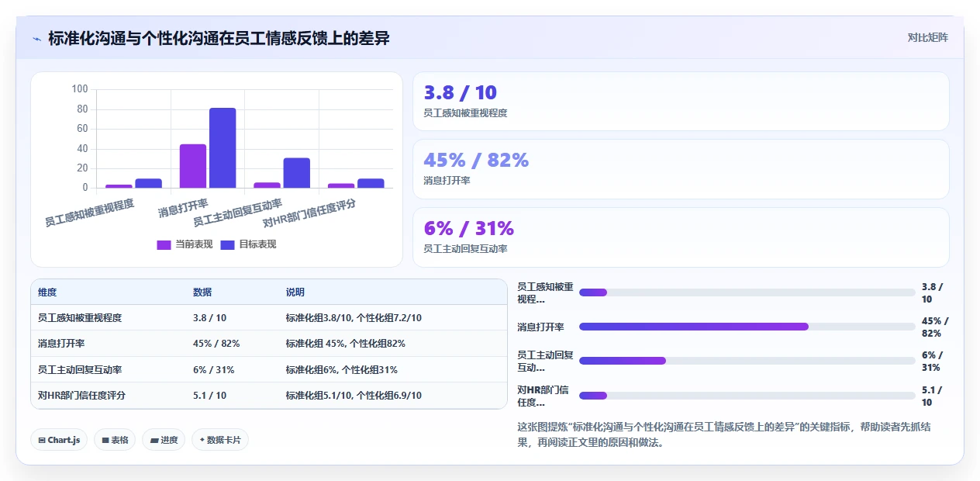
Task: Toggle the 目标表现 legend swatch
Action: tap(227, 244)
